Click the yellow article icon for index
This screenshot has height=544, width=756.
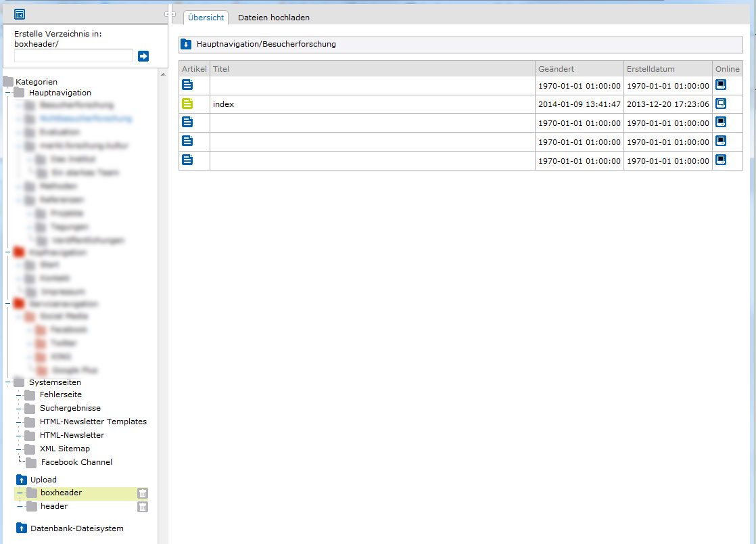tap(187, 104)
